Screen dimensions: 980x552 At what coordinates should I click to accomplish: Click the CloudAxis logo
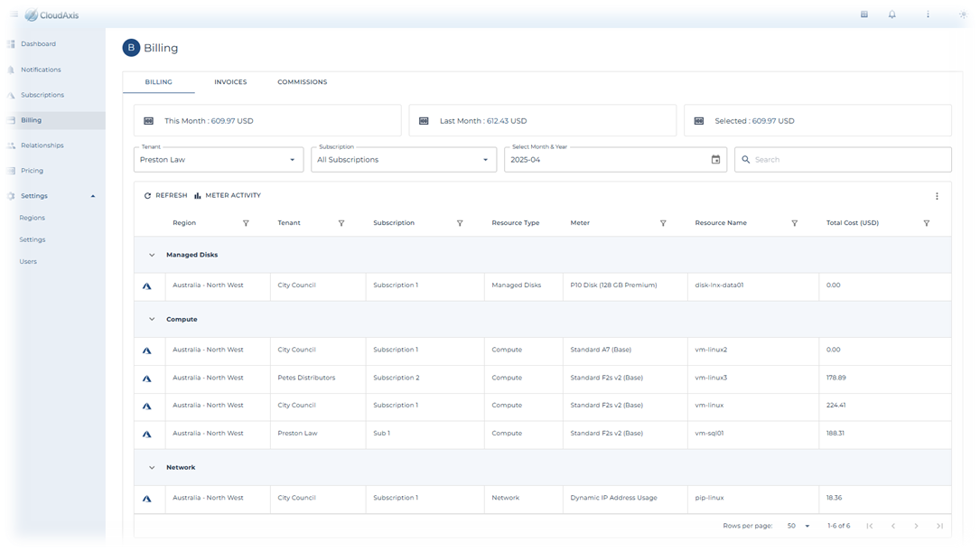coord(51,15)
